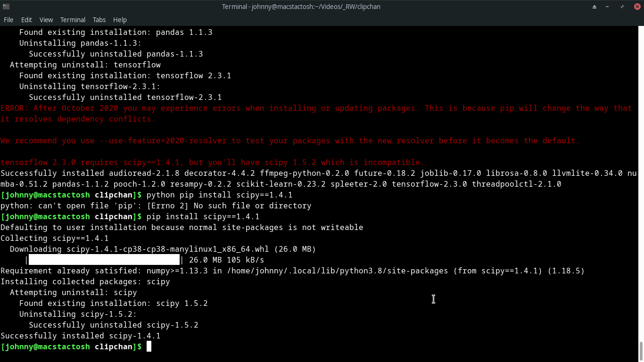Click the terminal window menu icon in title bar
Viewport: 644px width, 362px height.
click(6, 7)
